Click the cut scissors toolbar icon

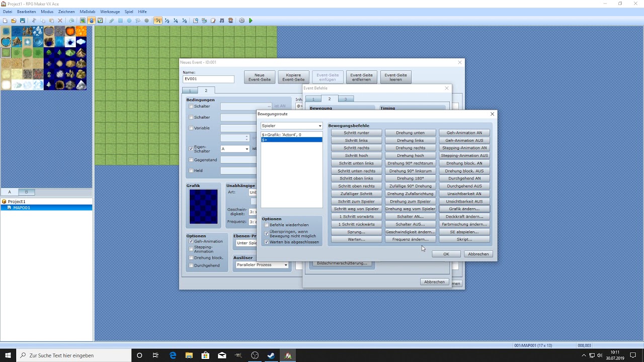coord(34,21)
